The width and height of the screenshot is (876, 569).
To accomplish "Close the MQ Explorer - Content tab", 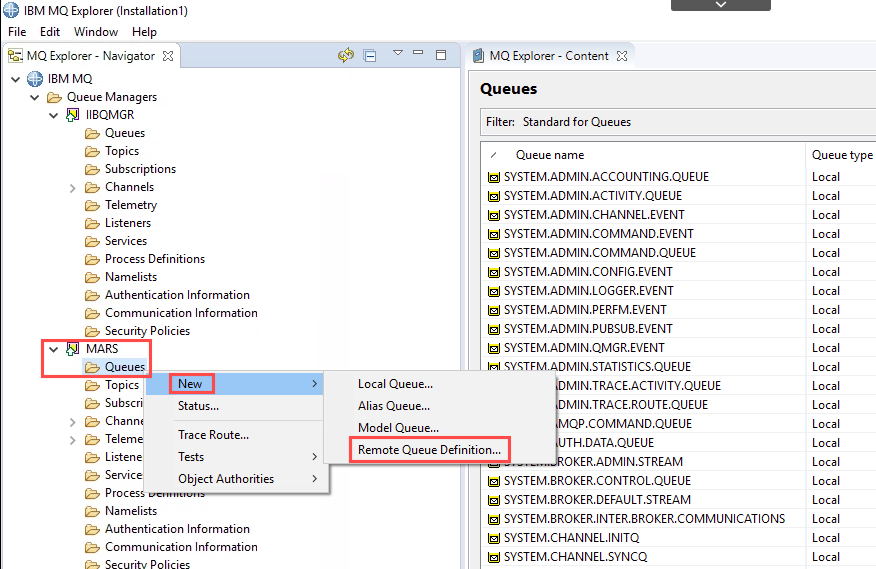I will pos(622,56).
